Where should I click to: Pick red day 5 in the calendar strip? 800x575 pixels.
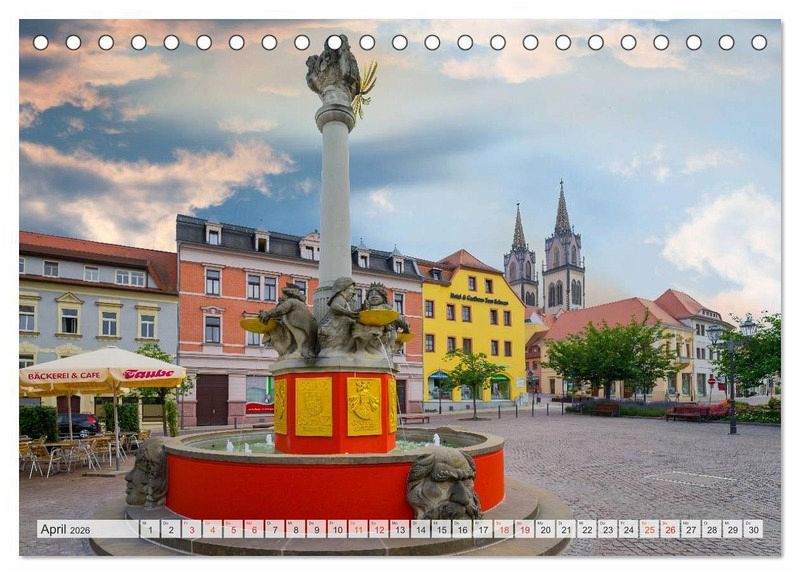tap(233, 529)
